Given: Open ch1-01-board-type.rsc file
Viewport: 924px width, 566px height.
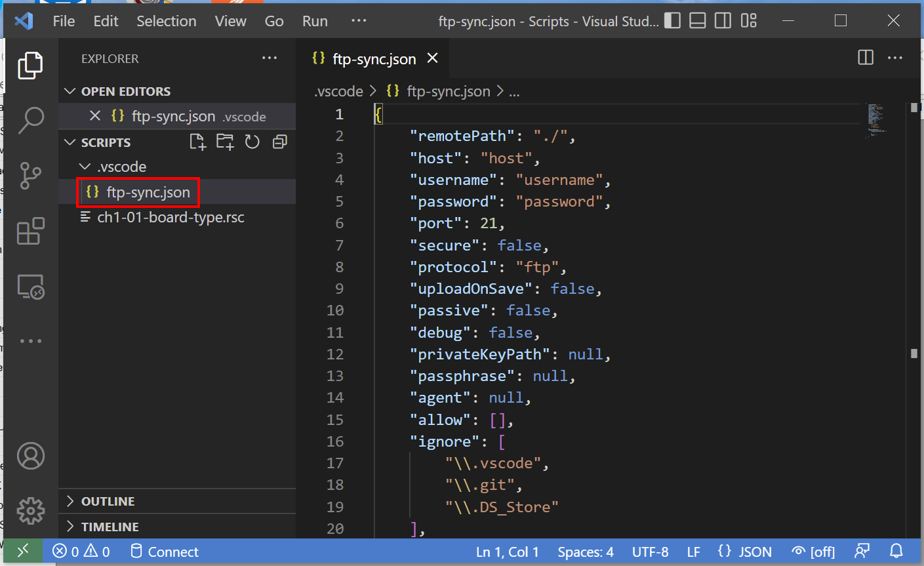Looking at the screenshot, I should point(171,217).
